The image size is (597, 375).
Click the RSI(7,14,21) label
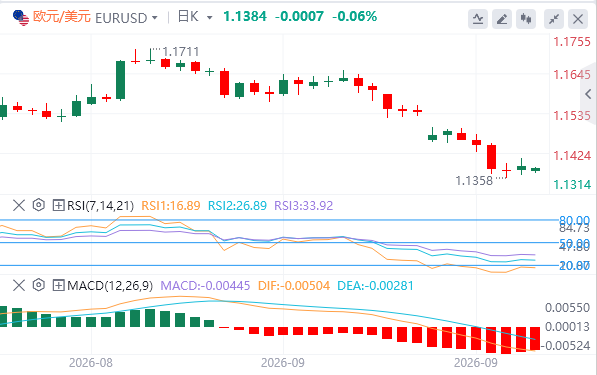[101, 206]
